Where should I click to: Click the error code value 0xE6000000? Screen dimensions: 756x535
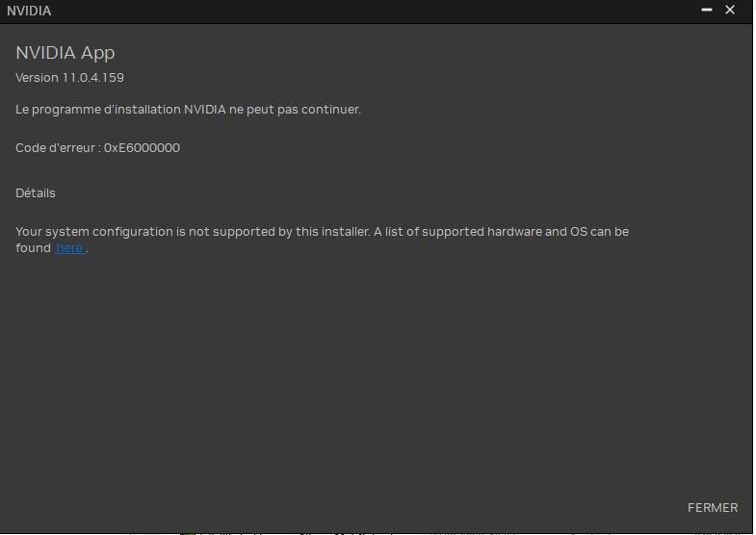tap(142, 148)
